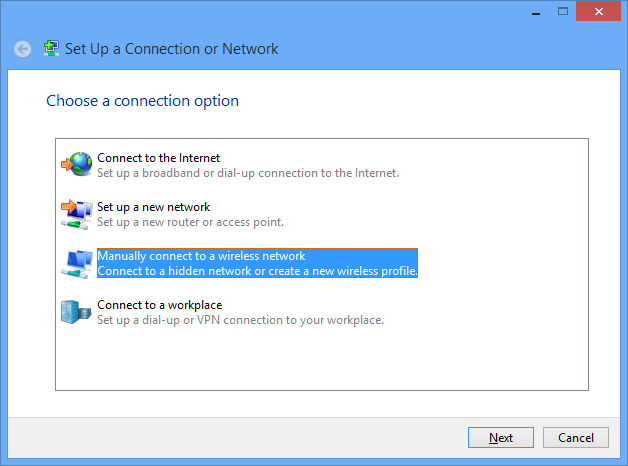Image resolution: width=628 pixels, height=466 pixels.
Task: Click the Manually connect wireless network icon
Action: pos(76,263)
